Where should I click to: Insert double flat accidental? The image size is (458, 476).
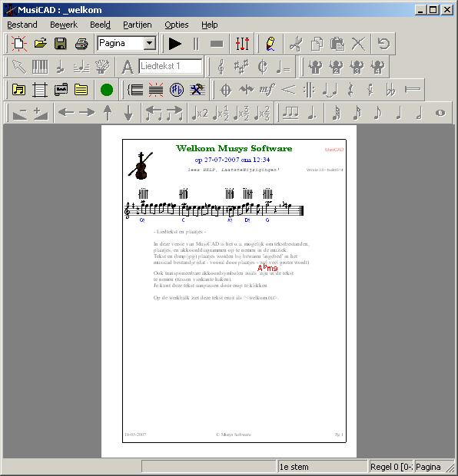tap(390, 90)
